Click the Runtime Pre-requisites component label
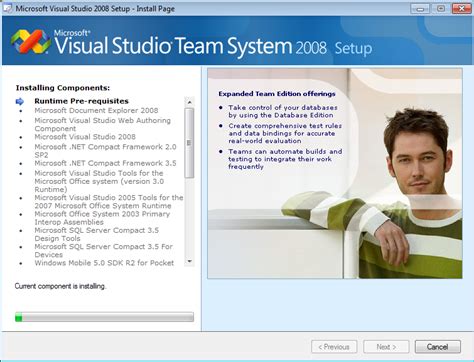The height and width of the screenshot is (362, 474). (81, 101)
